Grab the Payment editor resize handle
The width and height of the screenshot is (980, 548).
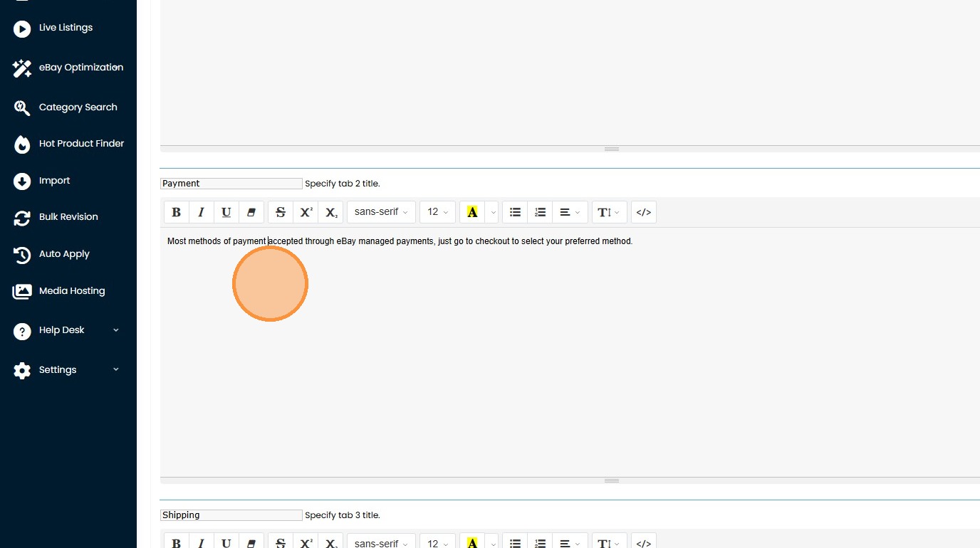[x=612, y=480]
